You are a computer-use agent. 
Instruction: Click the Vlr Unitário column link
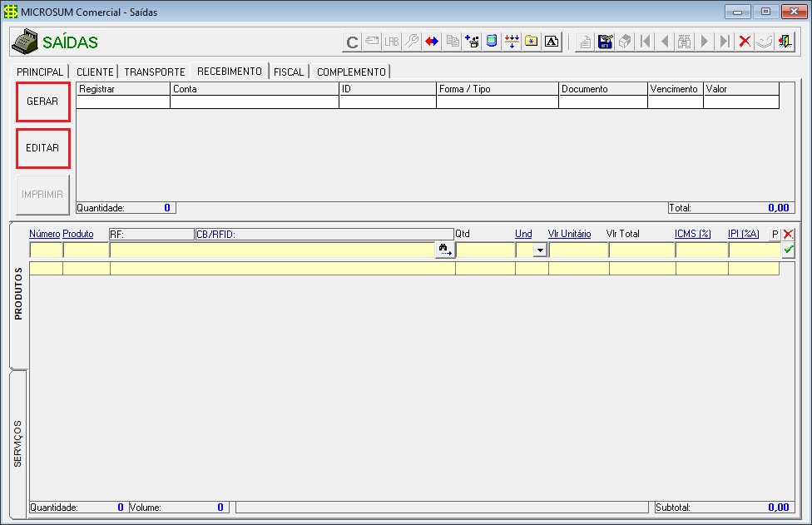coord(569,235)
